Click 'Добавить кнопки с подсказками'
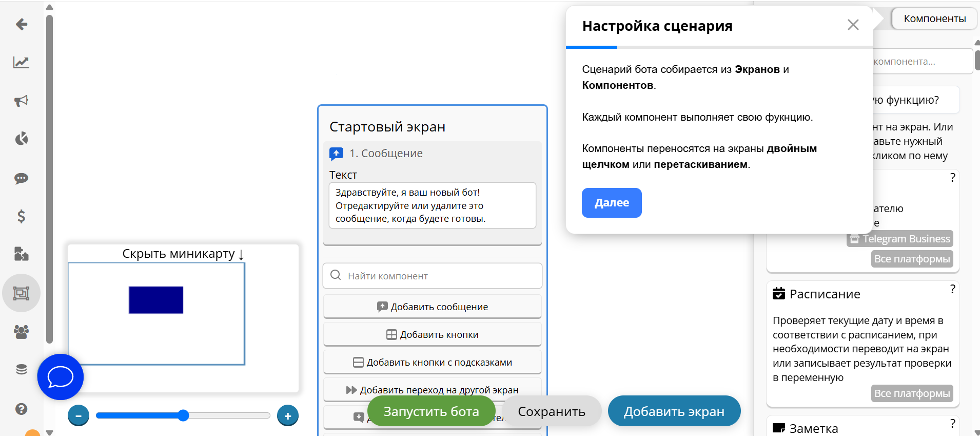The width and height of the screenshot is (980, 436). click(433, 363)
